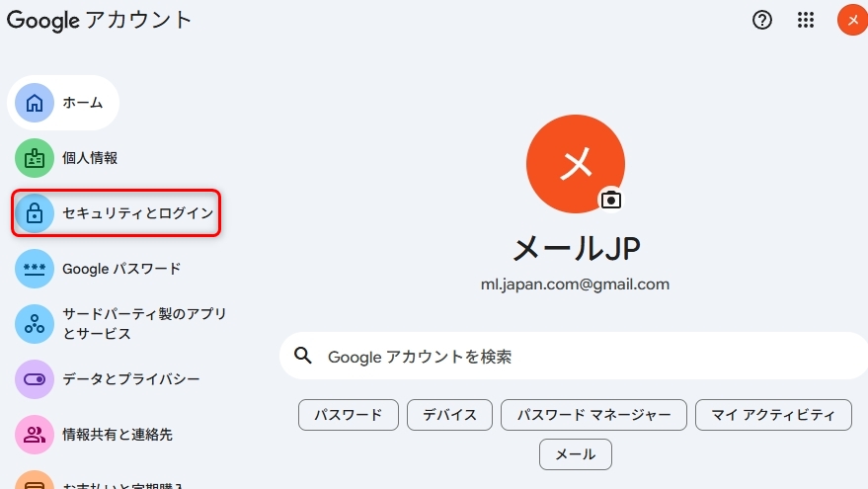Image resolution: width=868 pixels, height=489 pixels.
Task: Click the third-party apps connected circles icon
Action: point(35,324)
